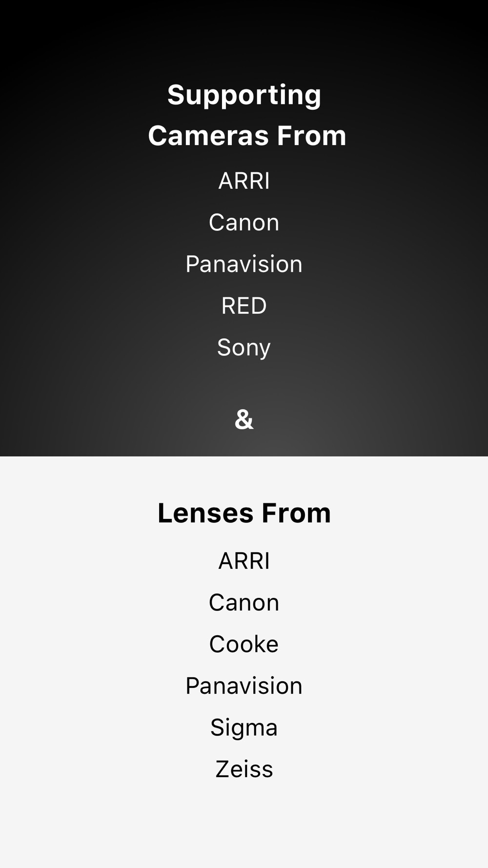Click "From" in the lenses heading
Screen dimensions: 488x868
296,513
